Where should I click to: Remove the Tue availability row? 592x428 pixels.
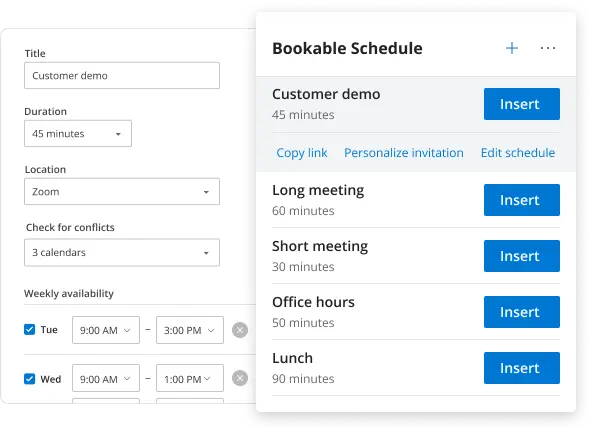(240, 330)
